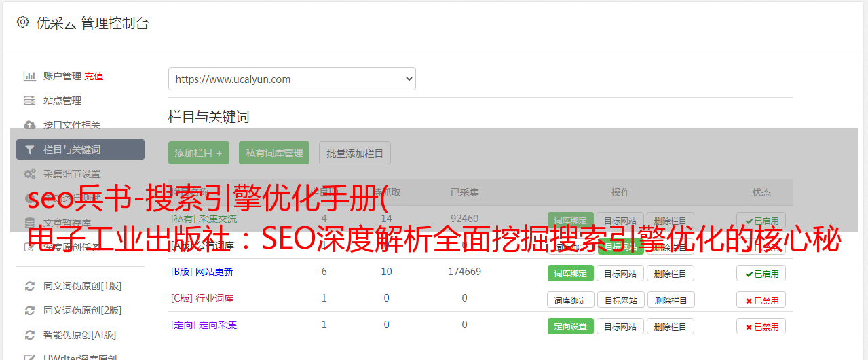
Task: Toggle 已启用 status for 网站更新
Action: click(x=761, y=273)
